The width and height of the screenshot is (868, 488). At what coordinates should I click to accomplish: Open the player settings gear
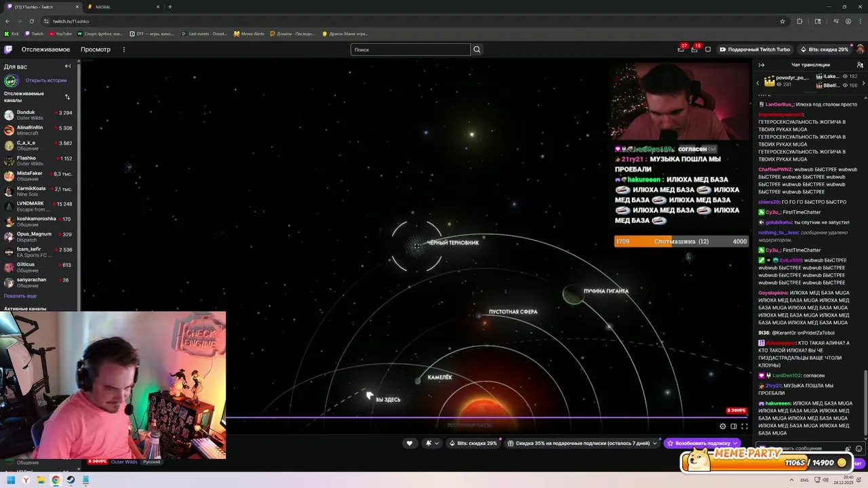coord(723,426)
